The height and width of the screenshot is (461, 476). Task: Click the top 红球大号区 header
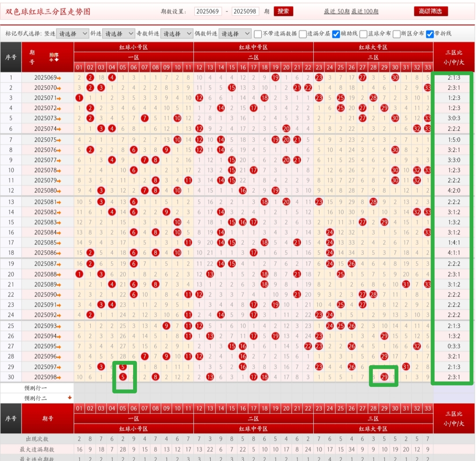373,47
